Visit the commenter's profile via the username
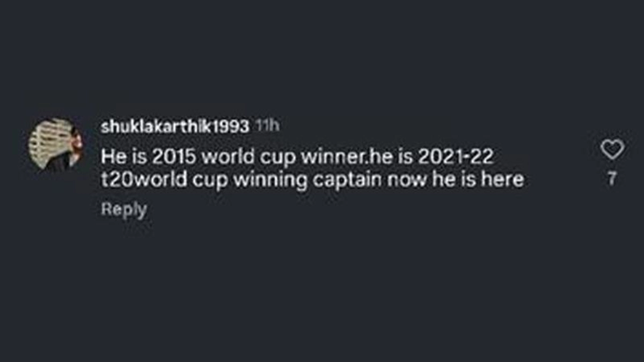 coord(175,127)
